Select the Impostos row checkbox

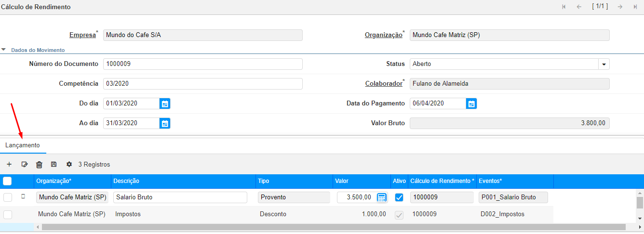click(8, 214)
